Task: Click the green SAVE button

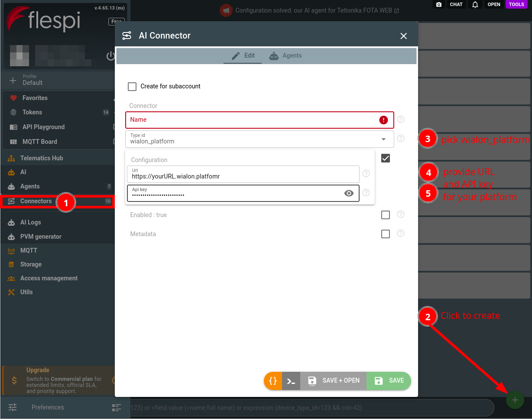Action: click(x=389, y=381)
